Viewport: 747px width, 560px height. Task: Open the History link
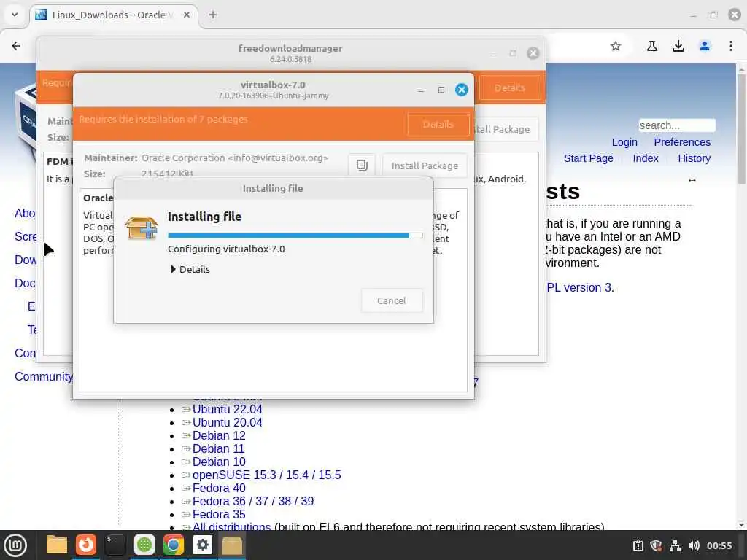coord(694,158)
